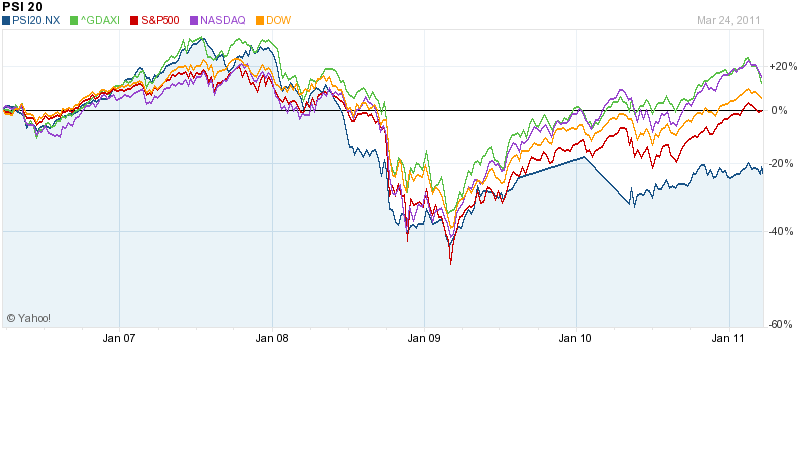Click the orange DOW legend color swatch
800x475 pixels.
pos(260,21)
